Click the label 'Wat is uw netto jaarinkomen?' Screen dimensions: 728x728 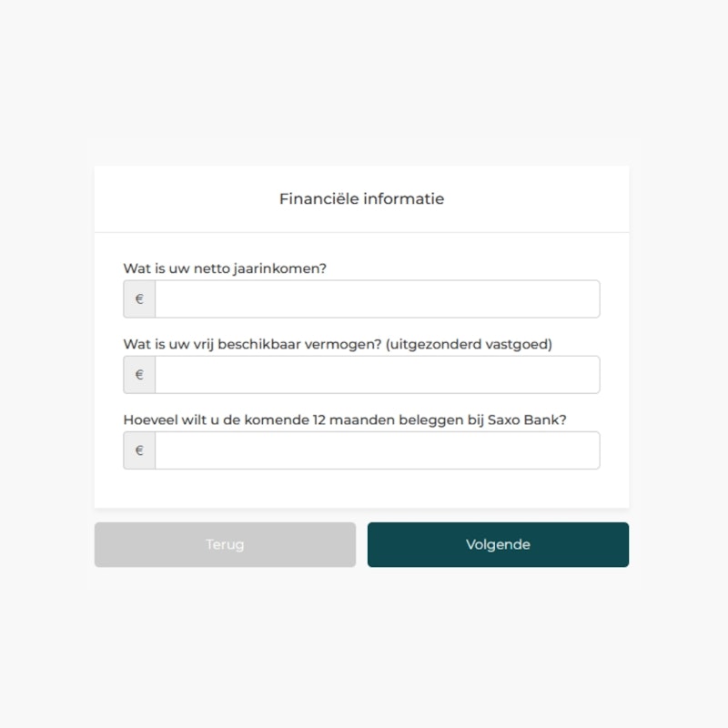225,268
